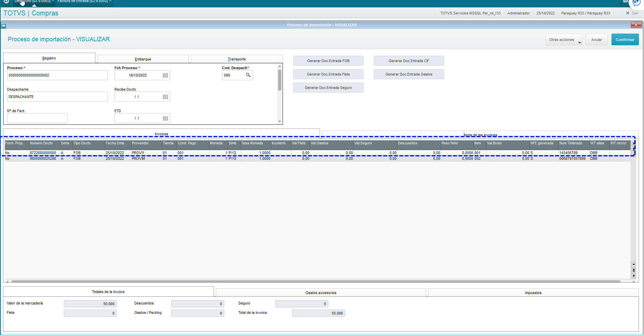Image resolution: width=644 pixels, height=335 pixels.
Task: Click the PROVI1 supplier cell
Action: pyautogui.click(x=147, y=153)
